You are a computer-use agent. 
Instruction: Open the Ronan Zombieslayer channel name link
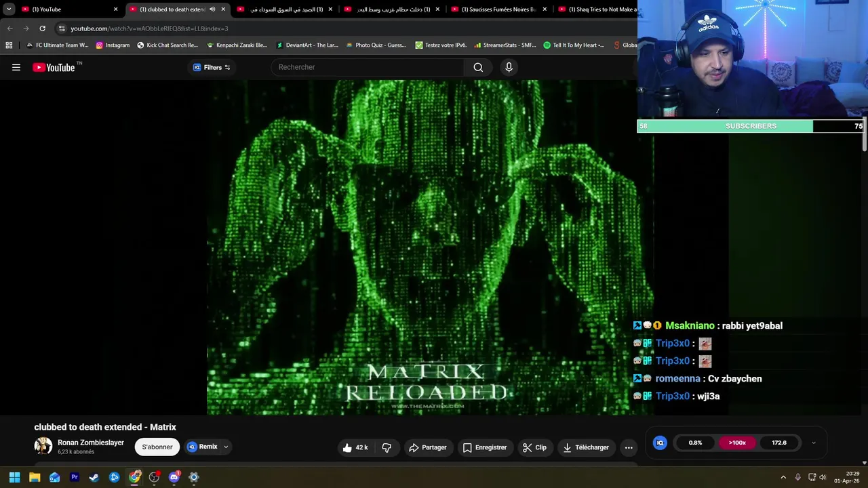tap(91, 443)
